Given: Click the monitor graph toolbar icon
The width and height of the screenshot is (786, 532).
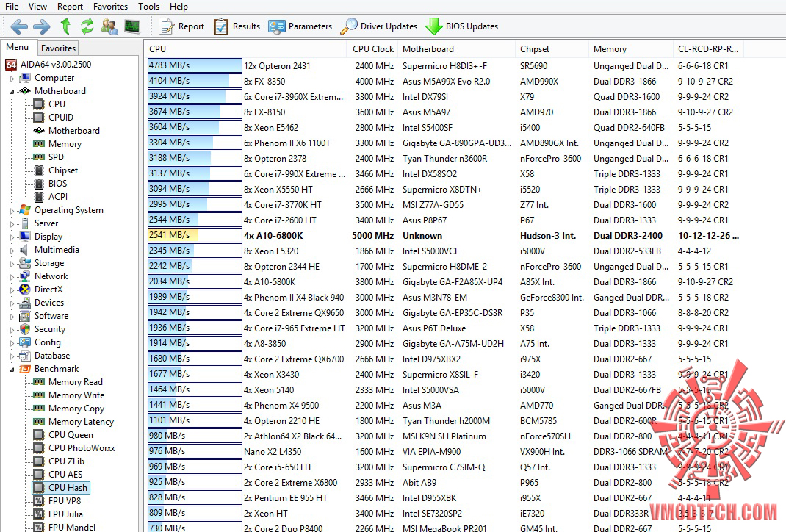Looking at the screenshot, I should point(132,26).
